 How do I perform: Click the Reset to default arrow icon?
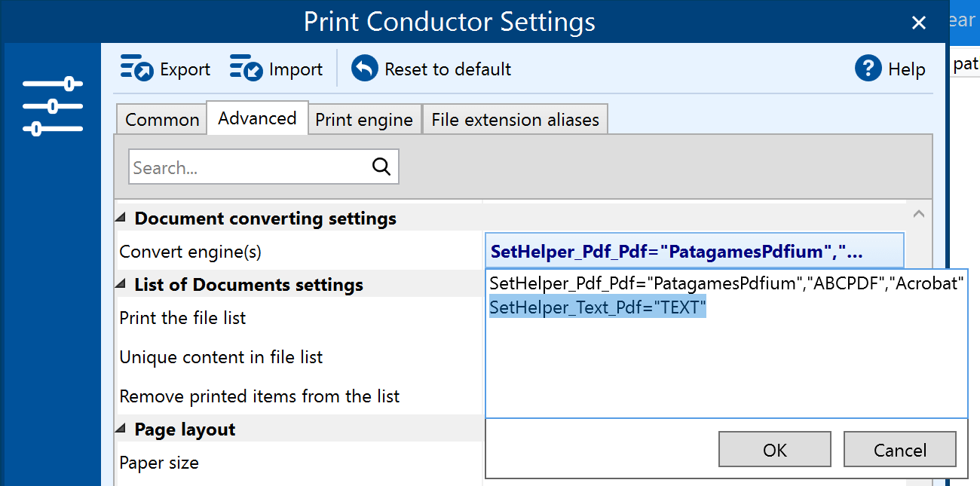coord(365,69)
